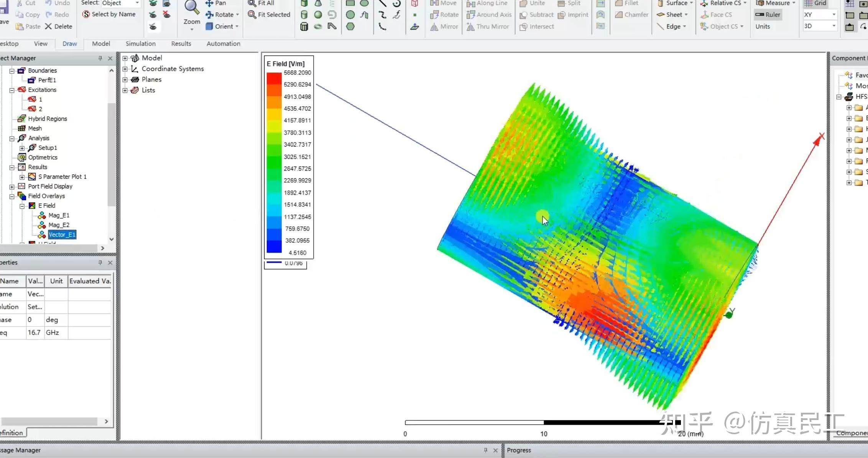The width and height of the screenshot is (868, 458).
Task: Expand the Coordinate Systems tree node
Action: pyautogui.click(x=125, y=69)
